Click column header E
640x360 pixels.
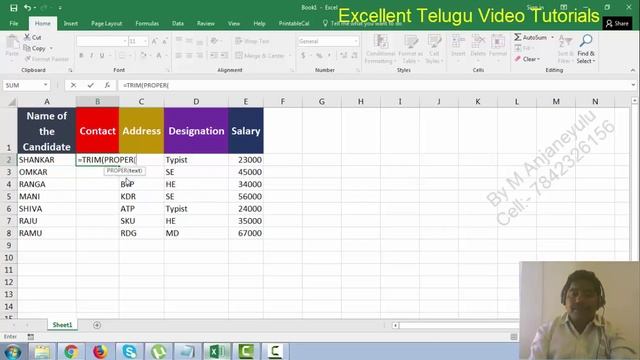pos(246,102)
